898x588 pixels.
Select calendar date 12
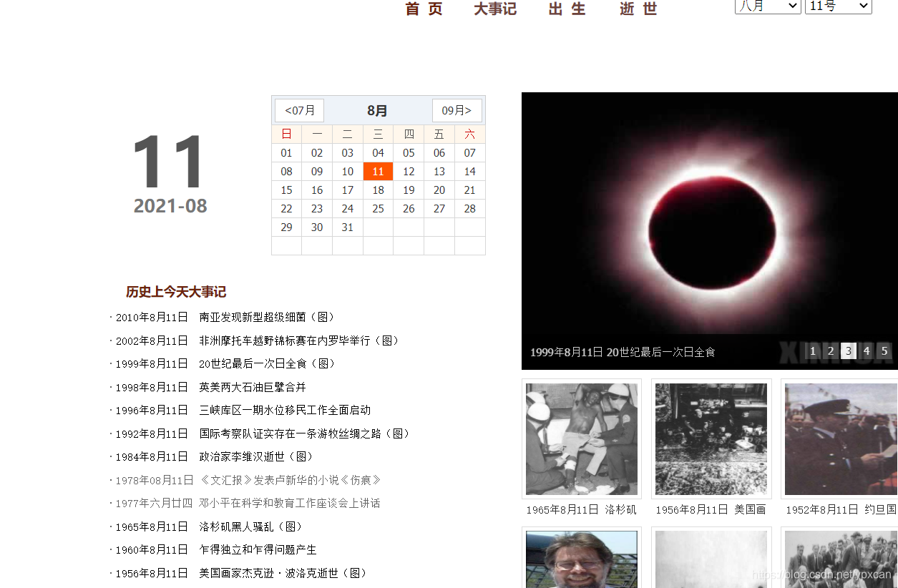[x=409, y=171]
